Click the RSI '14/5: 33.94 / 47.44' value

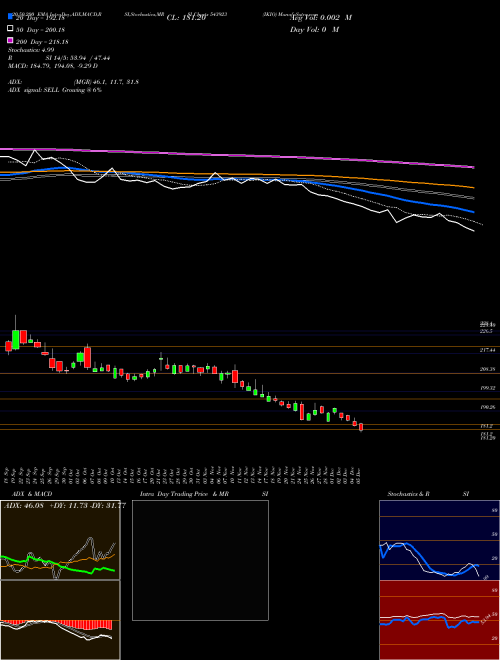[80, 58]
